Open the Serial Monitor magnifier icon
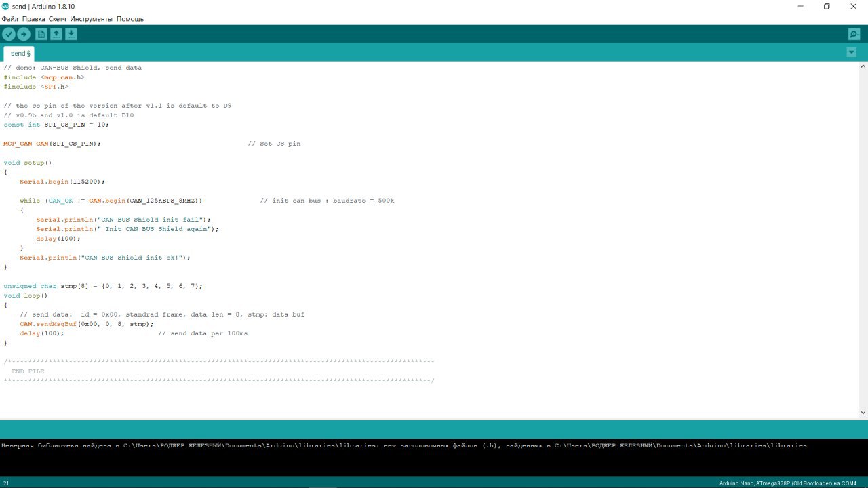The height and width of the screenshot is (488, 868). 854,34
